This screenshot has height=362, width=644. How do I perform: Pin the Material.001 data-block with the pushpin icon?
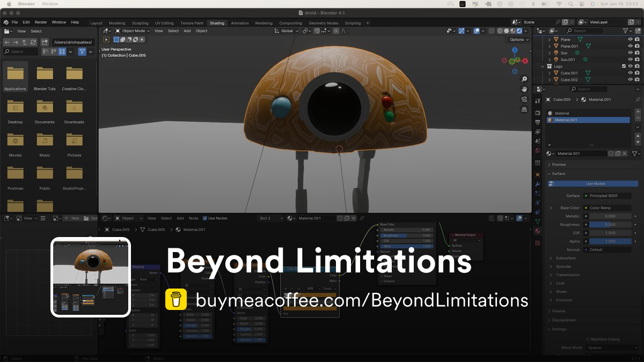[638, 99]
